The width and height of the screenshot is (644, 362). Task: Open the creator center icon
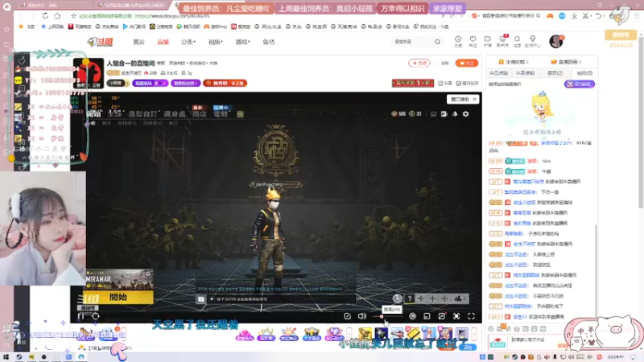coord(533,41)
